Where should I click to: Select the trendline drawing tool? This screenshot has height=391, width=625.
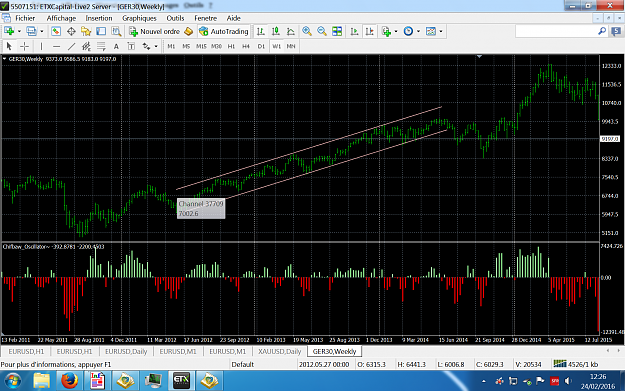coord(71,46)
